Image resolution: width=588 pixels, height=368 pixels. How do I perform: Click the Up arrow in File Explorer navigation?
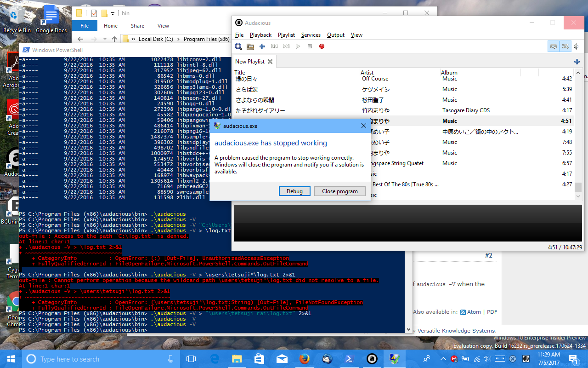[x=113, y=39]
